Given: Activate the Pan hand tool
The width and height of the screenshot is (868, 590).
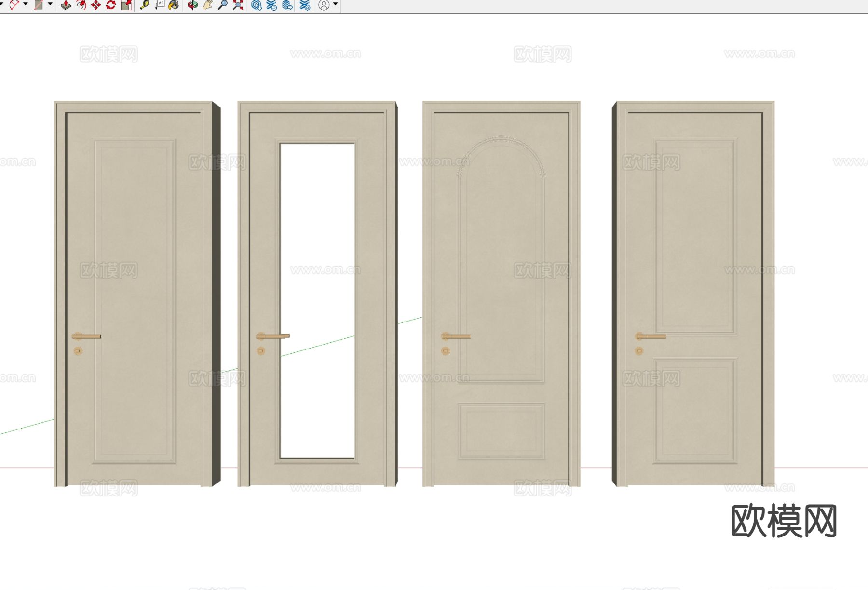Looking at the screenshot, I should [208, 5].
